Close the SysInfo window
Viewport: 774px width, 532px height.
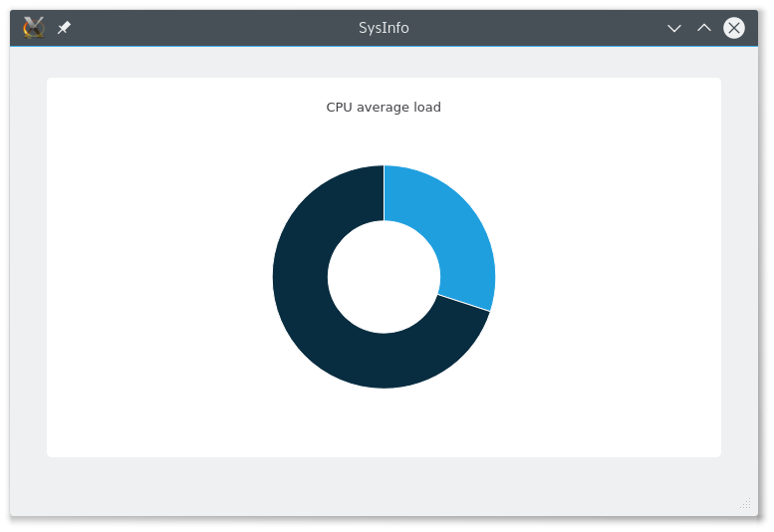point(734,28)
